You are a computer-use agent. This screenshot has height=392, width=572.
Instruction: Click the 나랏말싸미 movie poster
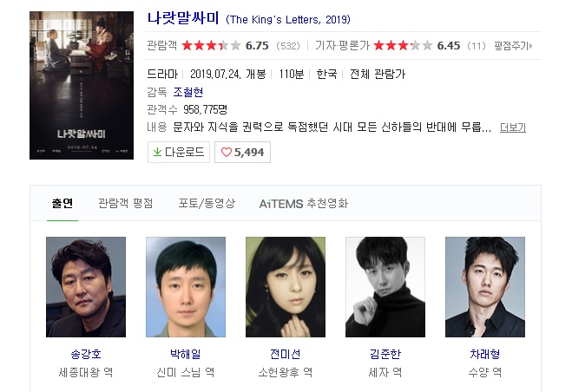82,85
